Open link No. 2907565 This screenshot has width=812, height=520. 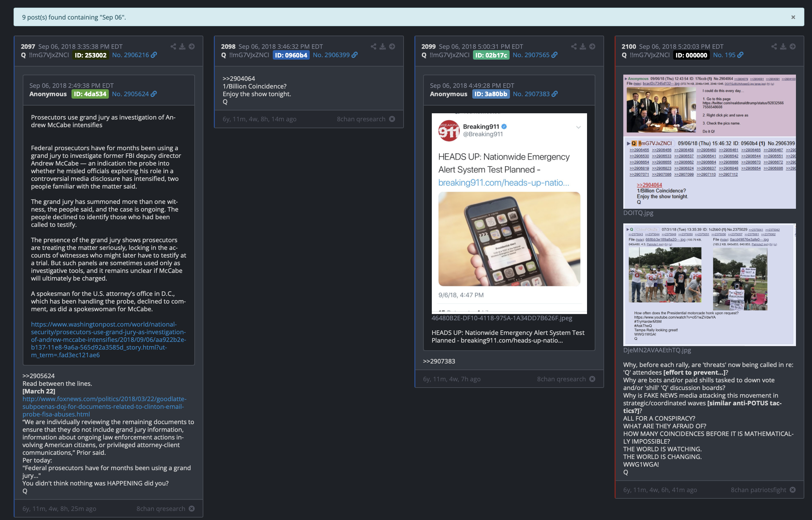[535, 55]
